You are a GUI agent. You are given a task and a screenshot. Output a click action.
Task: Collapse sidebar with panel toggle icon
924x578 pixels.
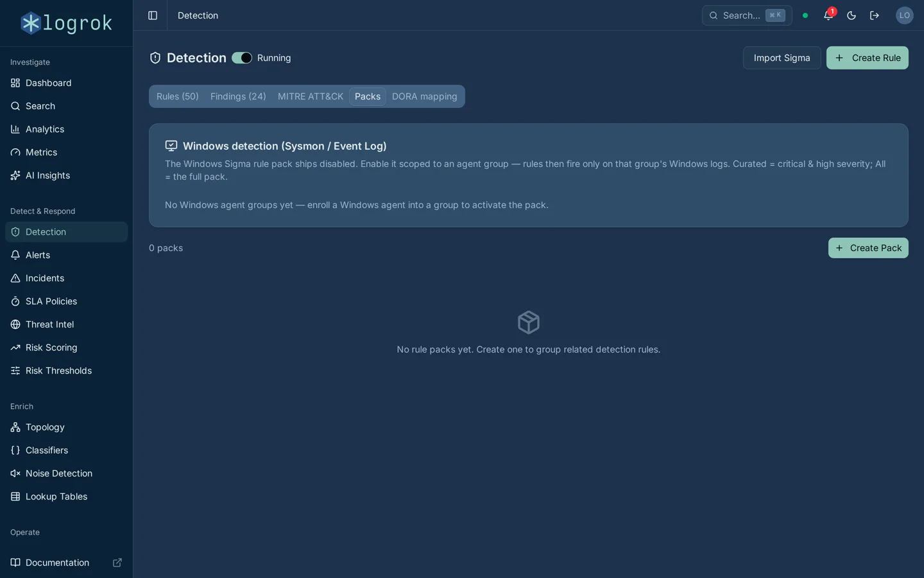click(153, 15)
